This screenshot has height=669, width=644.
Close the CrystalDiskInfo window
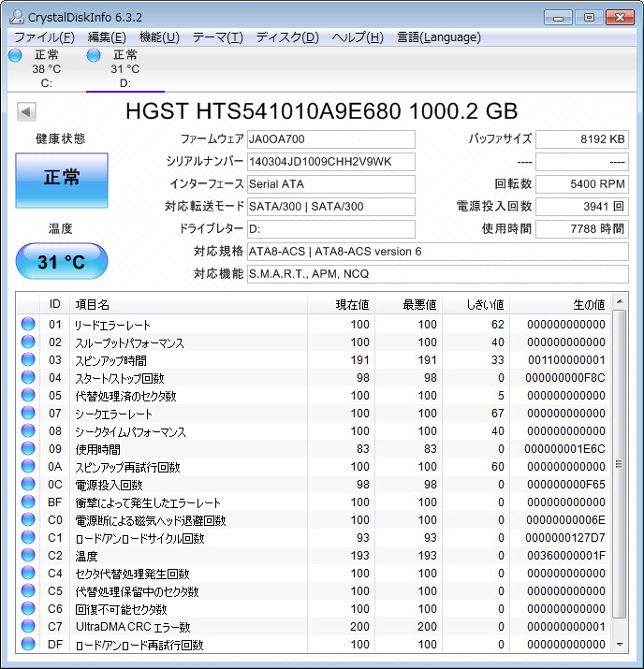tap(620, 18)
